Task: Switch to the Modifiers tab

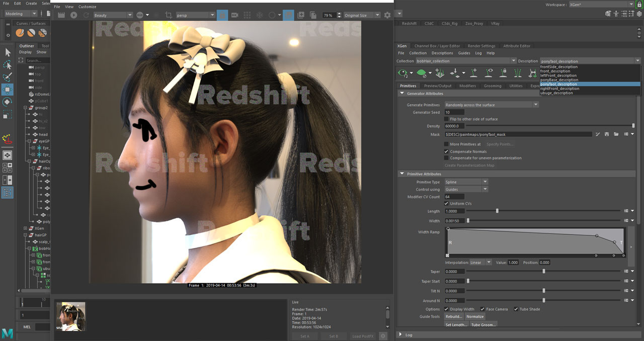Action: tap(467, 86)
